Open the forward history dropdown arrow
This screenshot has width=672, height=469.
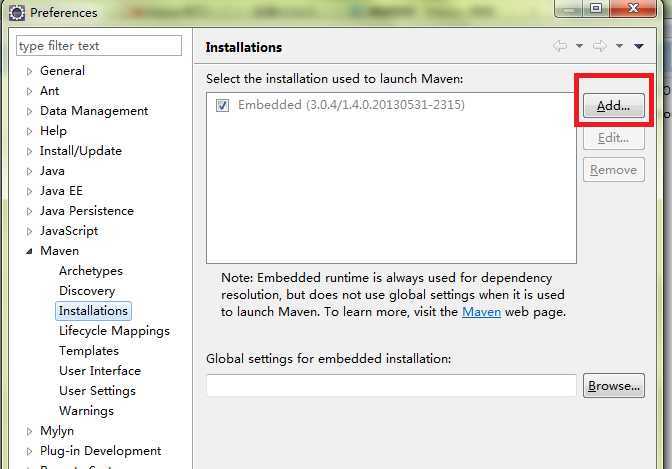point(619,45)
